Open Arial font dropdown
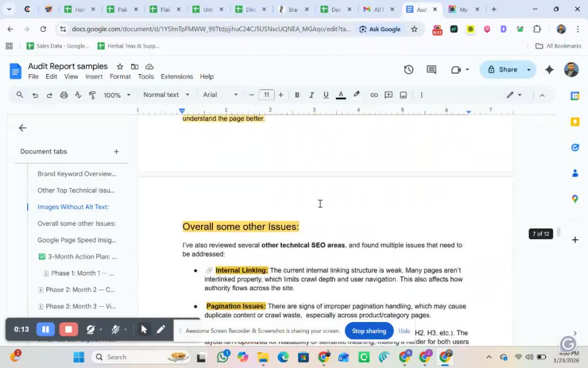The width and height of the screenshot is (588, 368). pyautogui.click(x=220, y=95)
